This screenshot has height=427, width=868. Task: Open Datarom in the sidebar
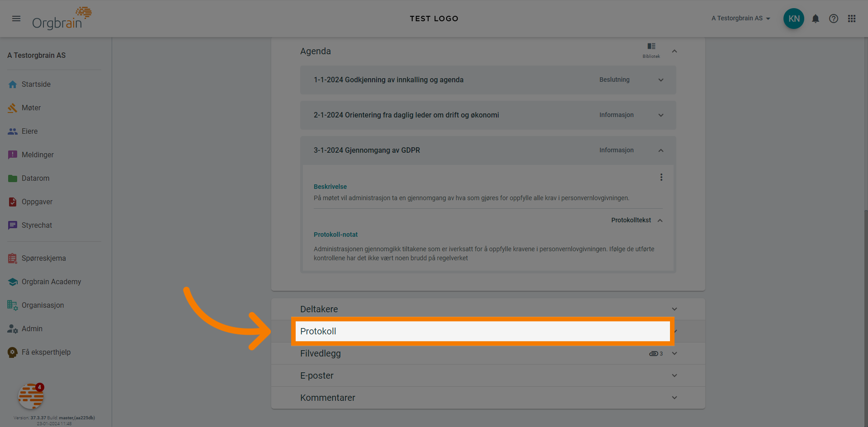(35, 178)
